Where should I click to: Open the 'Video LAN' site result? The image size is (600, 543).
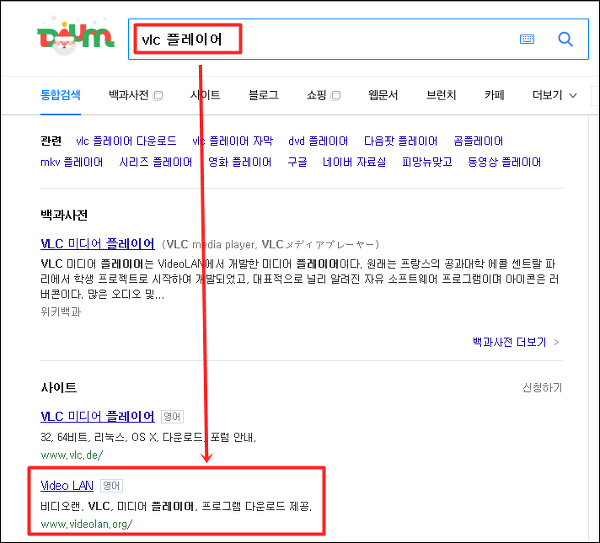coord(67,486)
